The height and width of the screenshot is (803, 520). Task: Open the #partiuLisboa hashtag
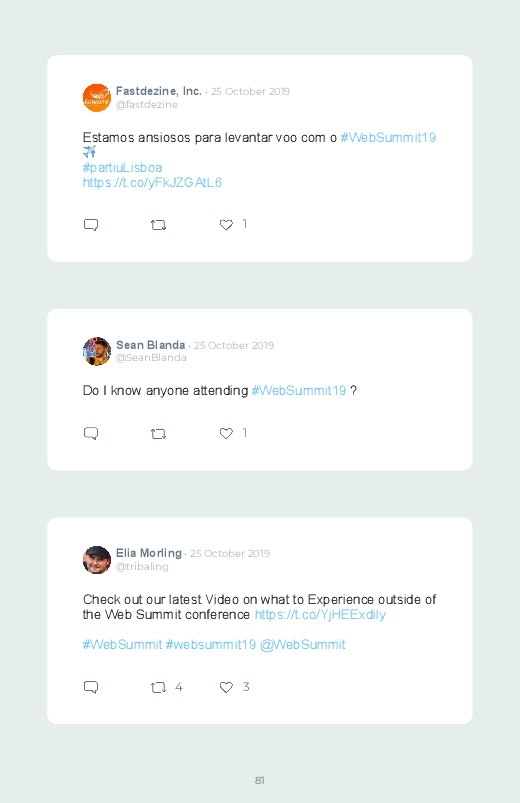click(x=122, y=167)
